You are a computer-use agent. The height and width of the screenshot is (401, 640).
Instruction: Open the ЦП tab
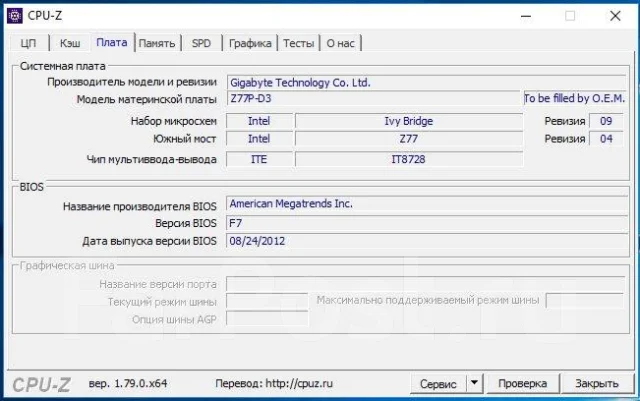(29, 43)
